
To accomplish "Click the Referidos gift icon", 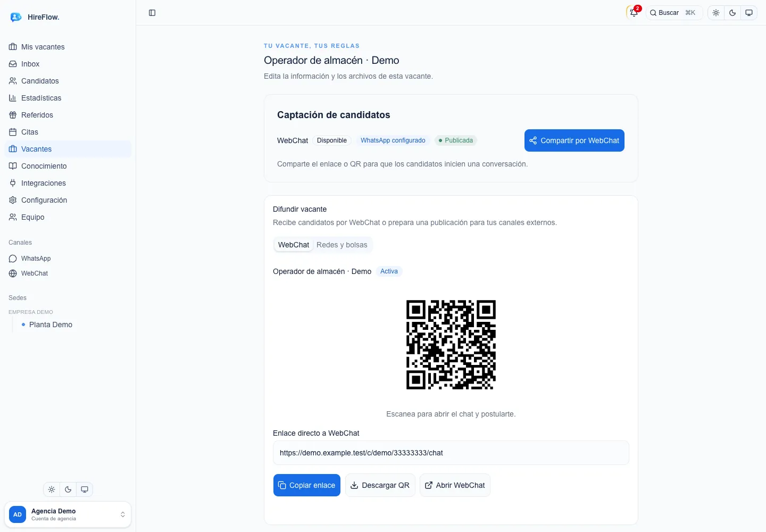I will (x=13, y=115).
